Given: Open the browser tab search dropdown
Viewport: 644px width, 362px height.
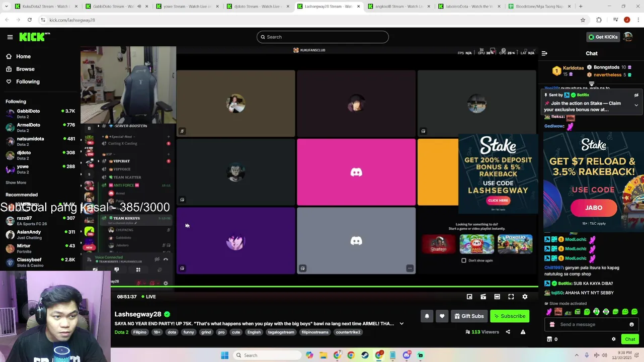Looking at the screenshot, I should point(7,7).
